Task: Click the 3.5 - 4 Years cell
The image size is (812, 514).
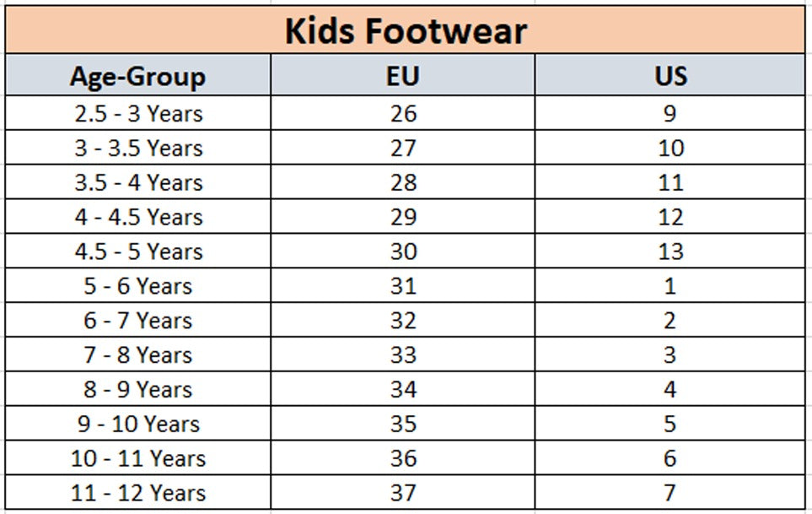Action: 138,181
